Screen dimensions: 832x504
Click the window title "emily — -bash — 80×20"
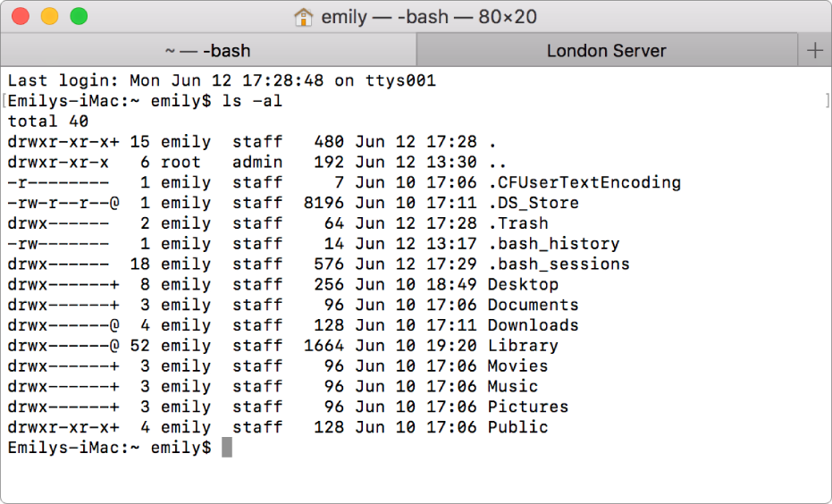pyautogui.click(x=428, y=17)
